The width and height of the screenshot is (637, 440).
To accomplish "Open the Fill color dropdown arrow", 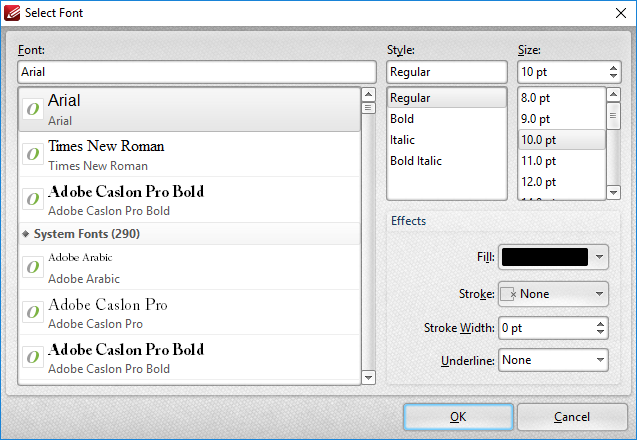I will point(599,257).
